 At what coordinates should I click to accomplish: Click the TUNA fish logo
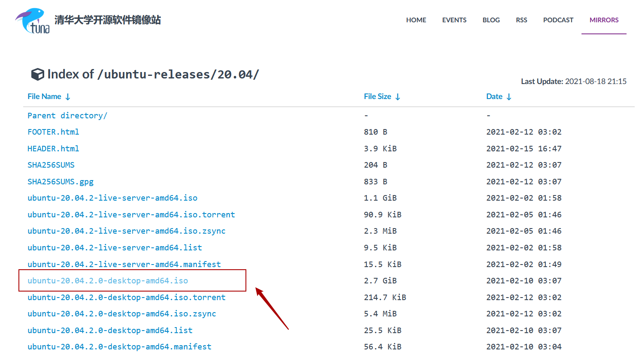coord(33,21)
